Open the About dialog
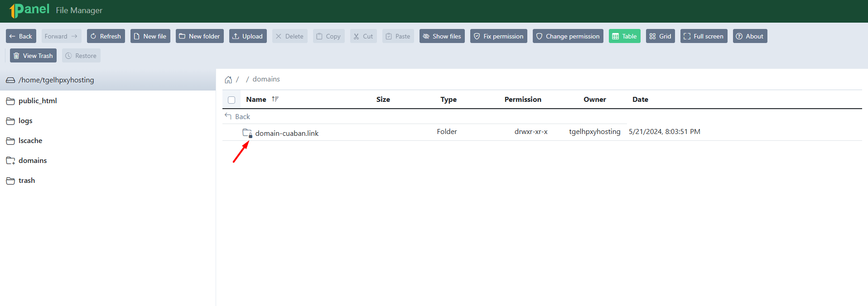Screen dimensions: 868x306 750,36
